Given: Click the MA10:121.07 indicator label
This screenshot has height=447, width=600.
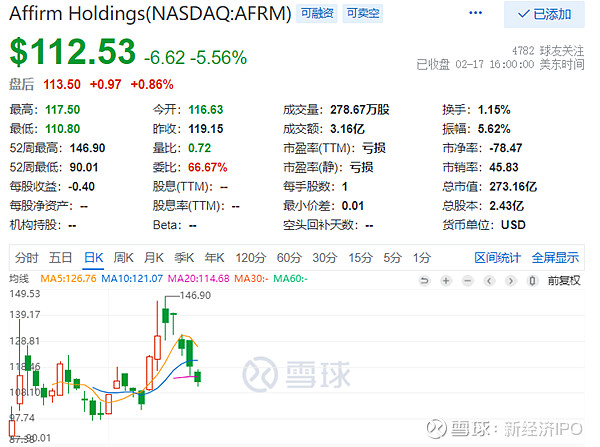Looking at the screenshot, I should [132, 279].
